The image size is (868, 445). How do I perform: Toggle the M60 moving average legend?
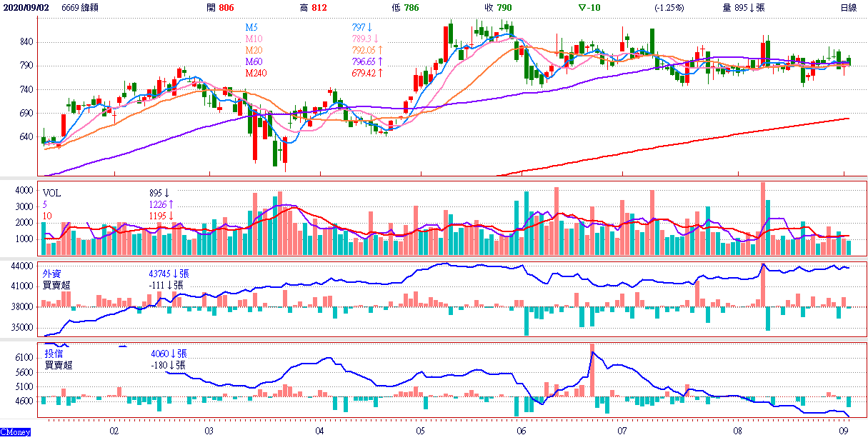point(254,61)
